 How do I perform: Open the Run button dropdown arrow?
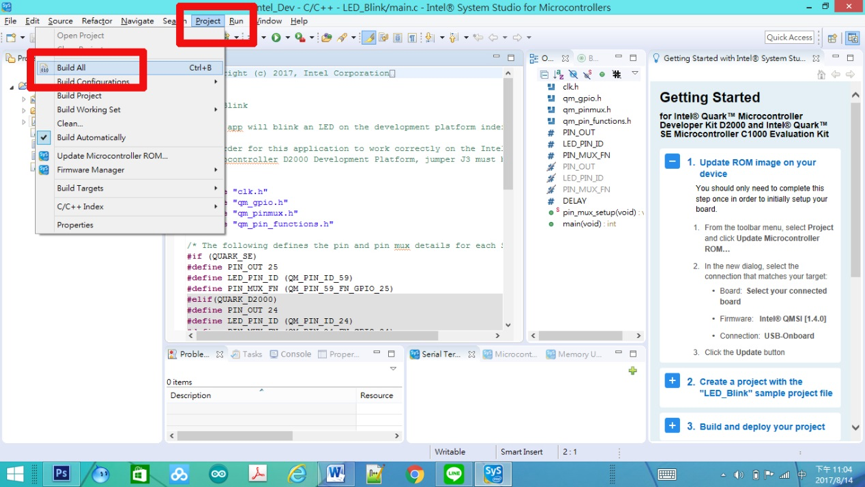[x=287, y=38]
